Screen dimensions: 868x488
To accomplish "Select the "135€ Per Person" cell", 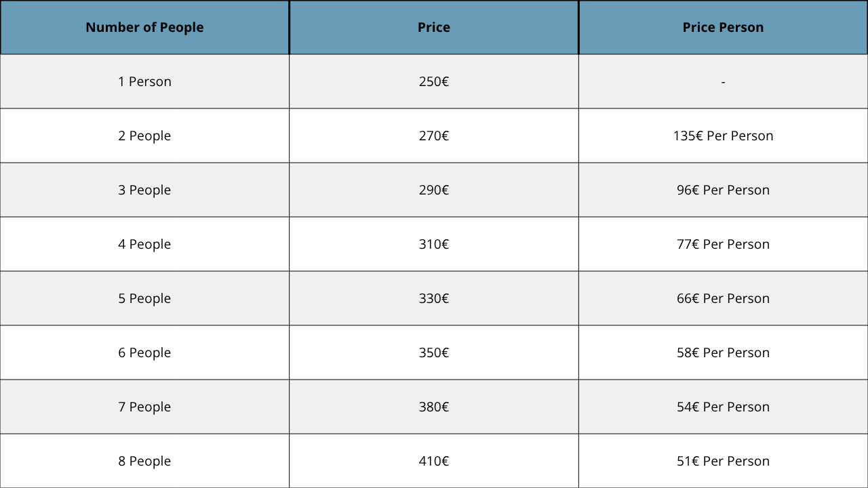I will [x=723, y=136].
